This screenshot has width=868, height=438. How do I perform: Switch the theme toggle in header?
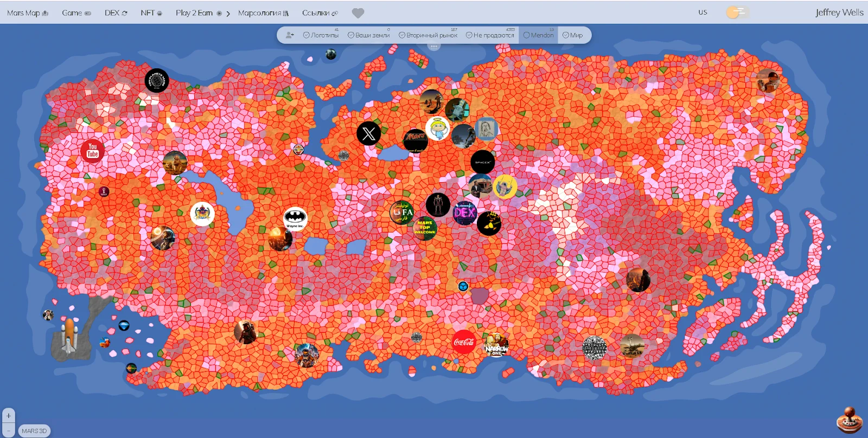tap(738, 12)
